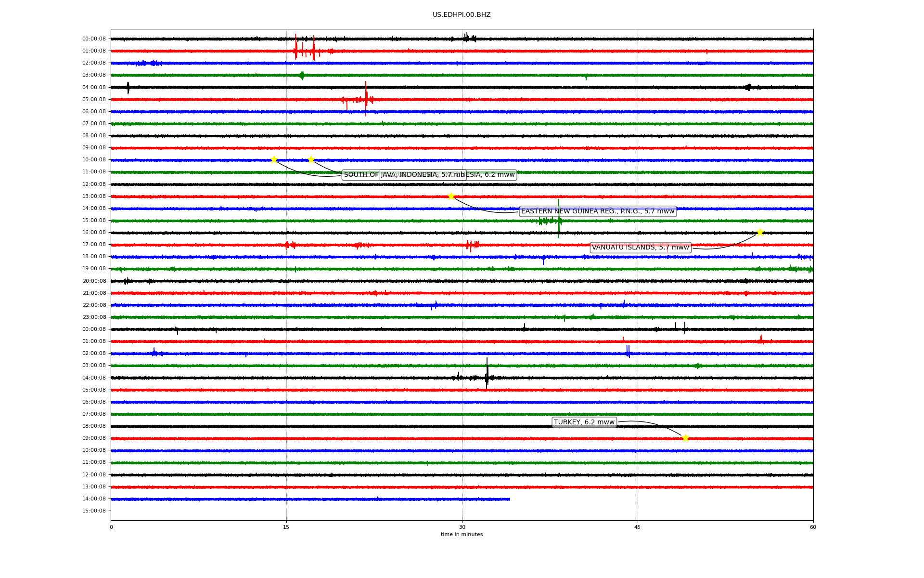Click the 45 tick label on time axis
924x578 pixels.
(638, 527)
